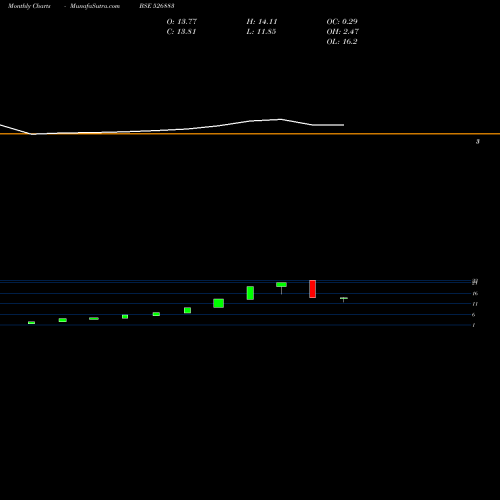The image size is (500, 500).
Task: Select the red bearish candlestick
Action: (312, 289)
